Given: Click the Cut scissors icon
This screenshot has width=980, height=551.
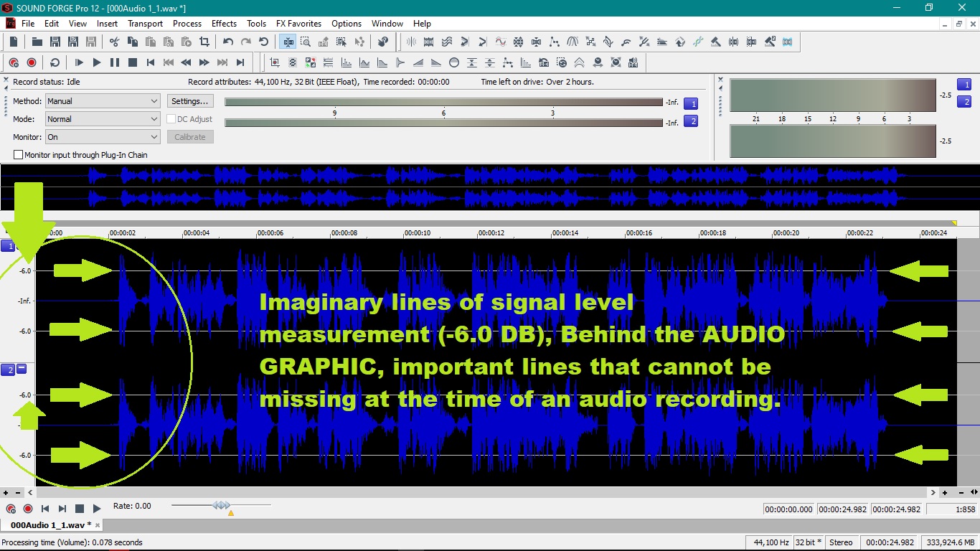Looking at the screenshot, I should pos(114,42).
